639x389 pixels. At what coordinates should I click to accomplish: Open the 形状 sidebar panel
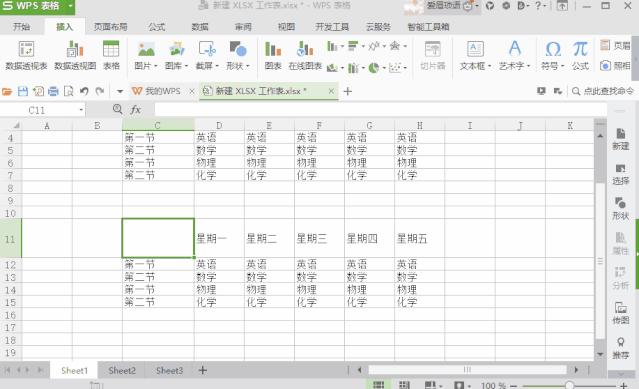tap(620, 209)
